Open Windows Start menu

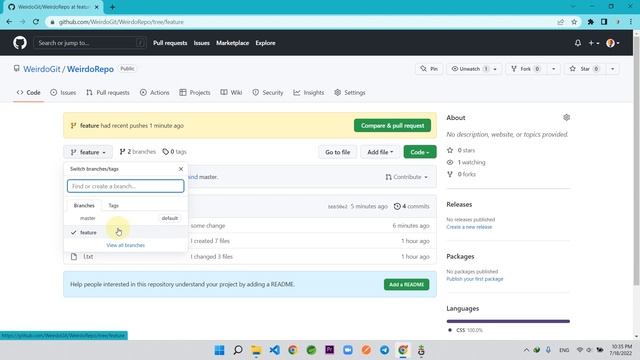pos(219,350)
